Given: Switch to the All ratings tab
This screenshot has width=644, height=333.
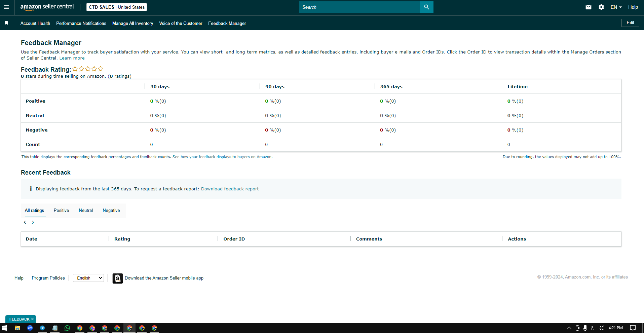Looking at the screenshot, I should click(x=34, y=210).
